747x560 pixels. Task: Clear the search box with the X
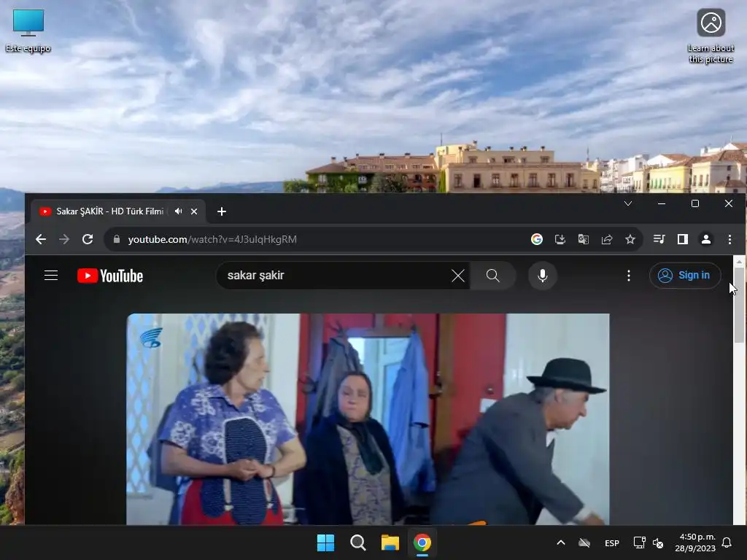click(x=458, y=275)
